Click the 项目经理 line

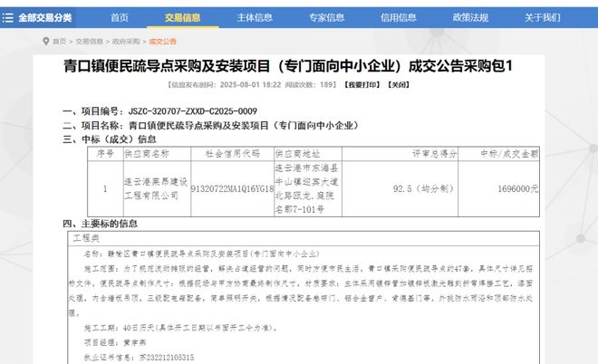point(115,342)
